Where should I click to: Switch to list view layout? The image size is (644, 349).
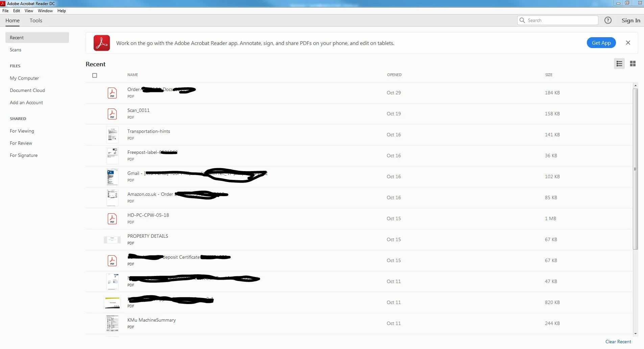click(x=619, y=64)
